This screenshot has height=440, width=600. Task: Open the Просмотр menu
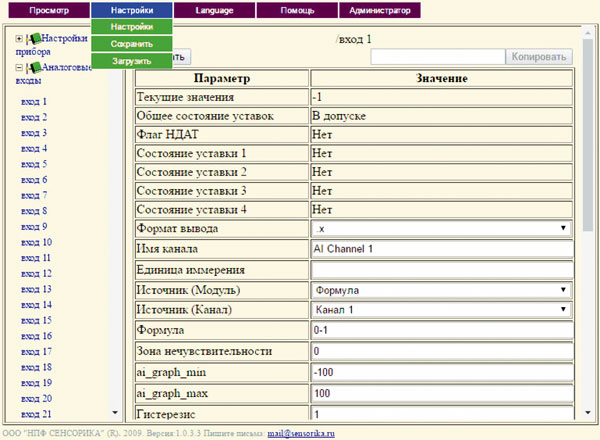click(49, 10)
